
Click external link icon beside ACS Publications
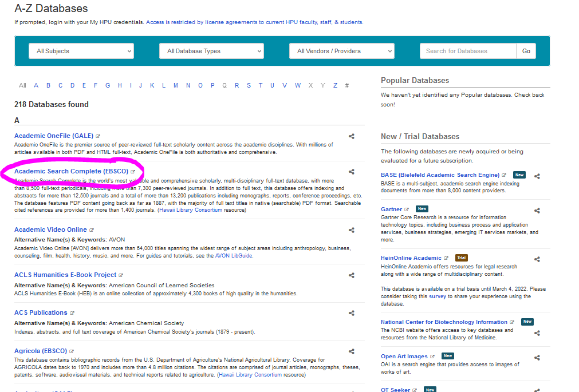tap(72, 313)
